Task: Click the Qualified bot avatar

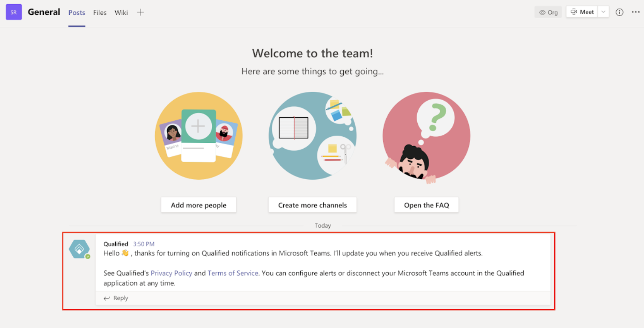Action: click(80, 249)
